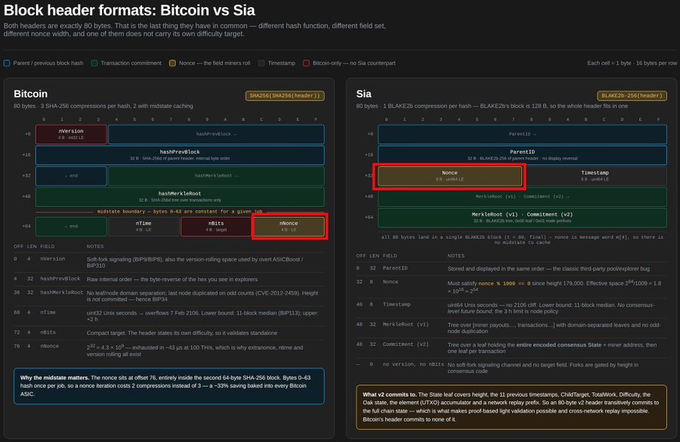Image resolution: width=680 pixels, height=442 pixels.
Task: Select the nBits target cell in the Bitcoin diagram
Action: tap(216, 226)
